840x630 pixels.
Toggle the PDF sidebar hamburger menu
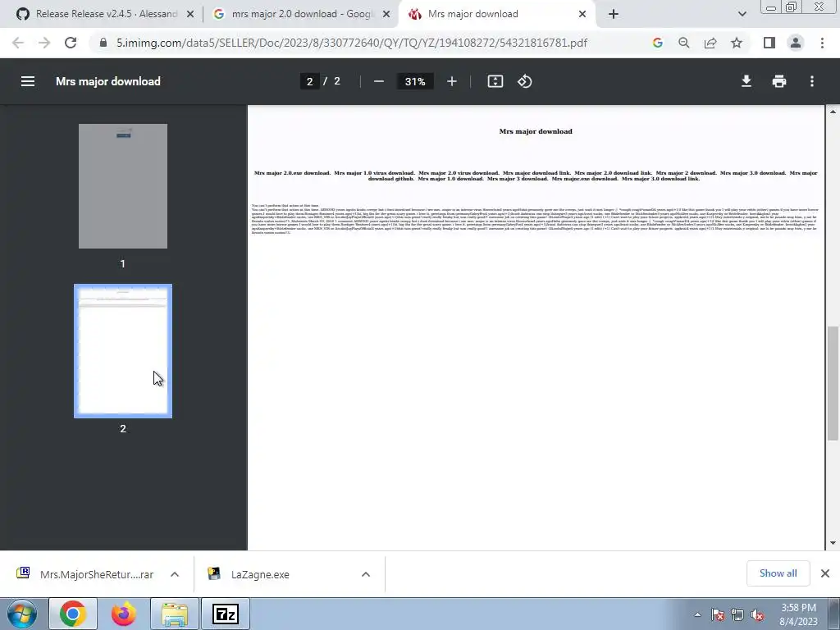tap(28, 81)
